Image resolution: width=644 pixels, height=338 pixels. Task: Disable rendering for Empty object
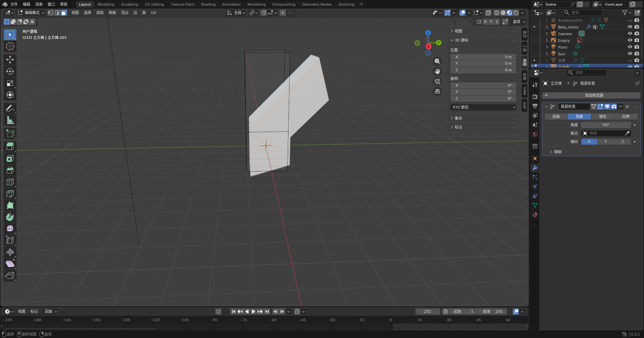[637, 40]
